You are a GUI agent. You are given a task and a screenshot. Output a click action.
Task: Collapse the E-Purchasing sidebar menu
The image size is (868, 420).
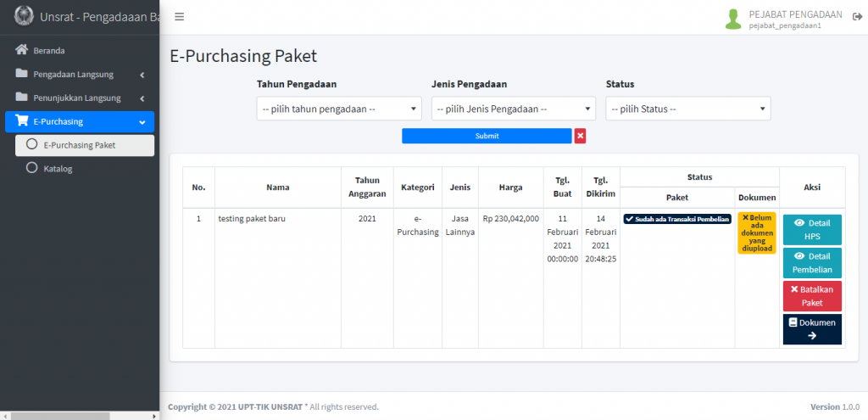click(x=80, y=121)
